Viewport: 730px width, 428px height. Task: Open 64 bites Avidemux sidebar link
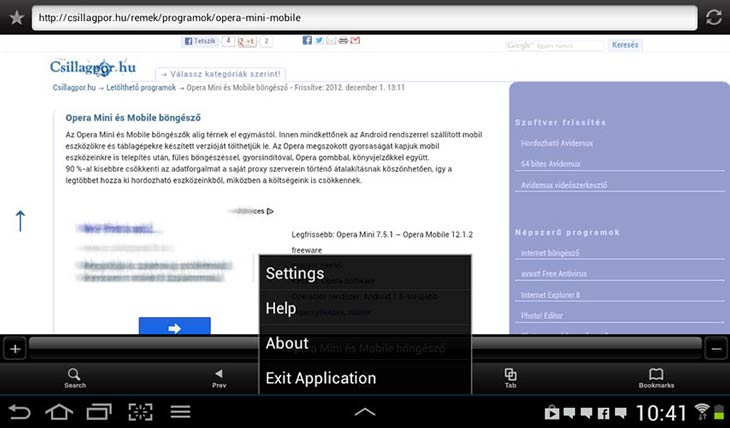tap(550, 164)
